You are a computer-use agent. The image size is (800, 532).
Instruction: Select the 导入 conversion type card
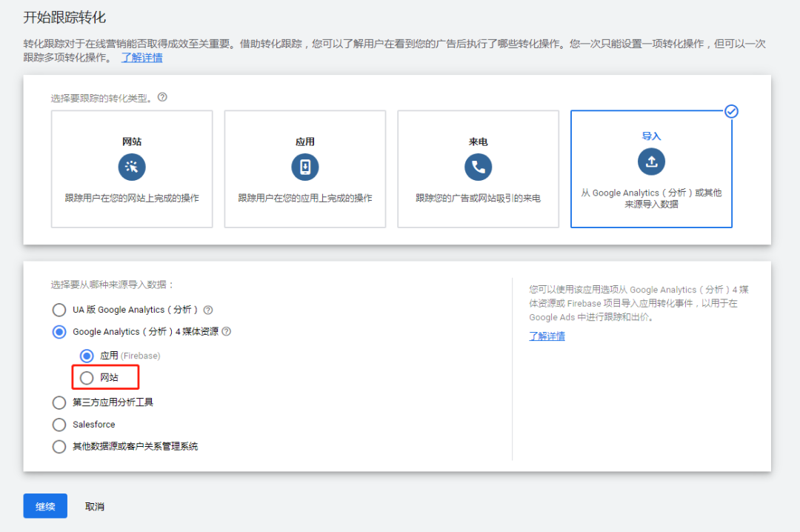(x=652, y=169)
